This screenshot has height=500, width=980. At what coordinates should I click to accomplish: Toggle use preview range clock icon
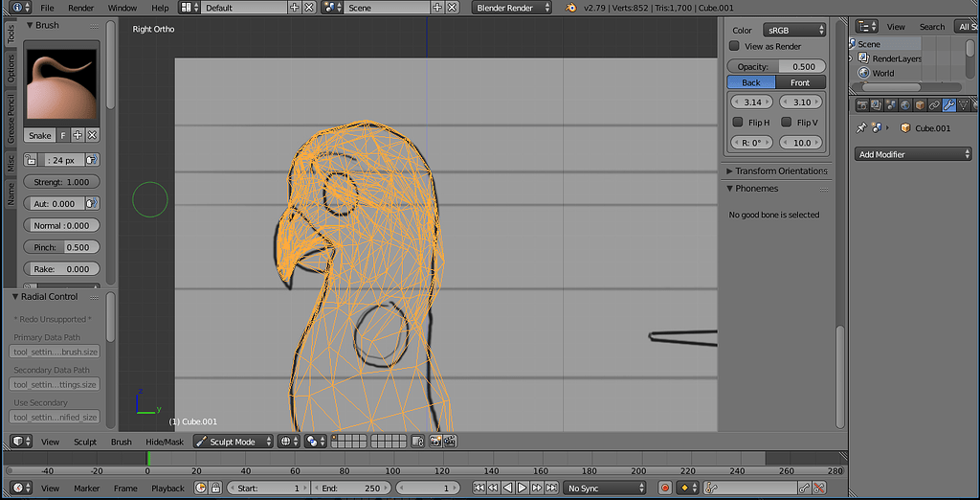click(x=201, y=488)
